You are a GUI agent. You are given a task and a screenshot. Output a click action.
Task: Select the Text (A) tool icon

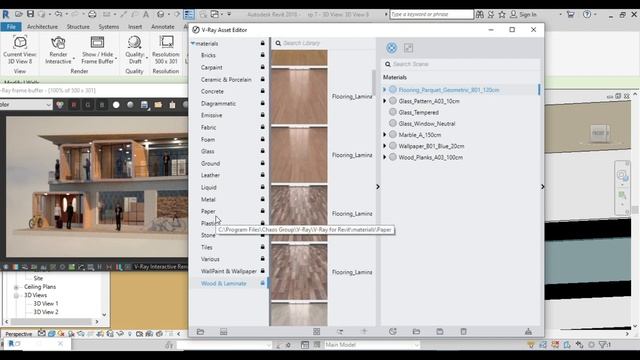(x=146, y=14)
